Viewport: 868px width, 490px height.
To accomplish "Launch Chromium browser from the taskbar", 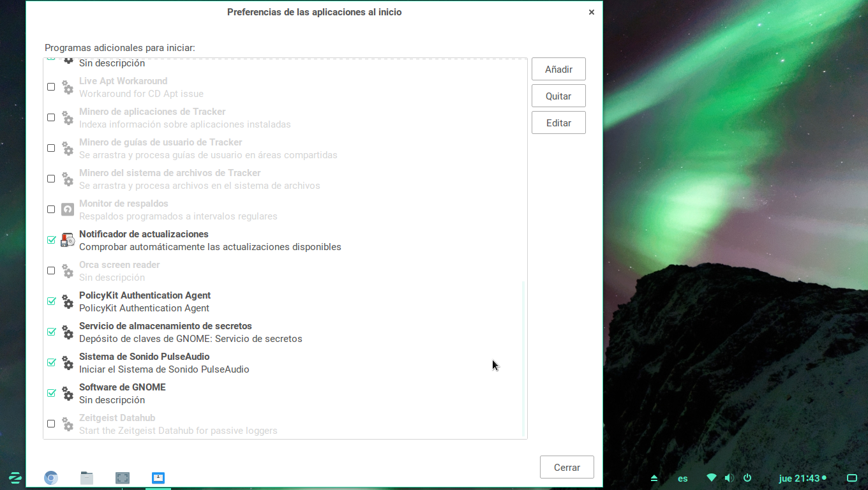I will 51,477.
